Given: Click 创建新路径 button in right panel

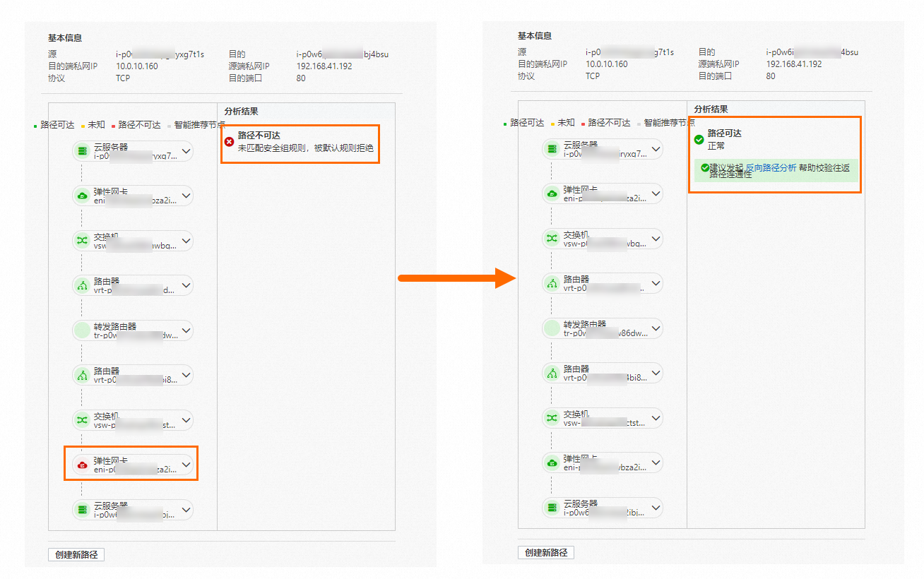Looking at the screenshot, I should pos(546,553).
